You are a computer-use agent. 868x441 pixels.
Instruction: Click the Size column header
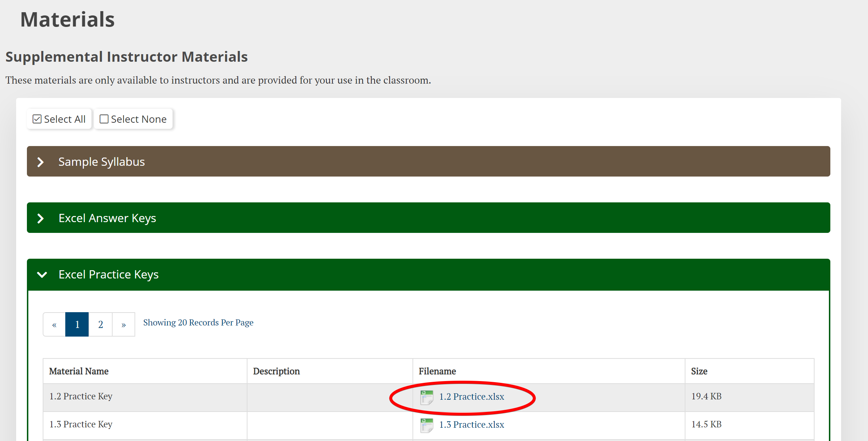(699, 371)
